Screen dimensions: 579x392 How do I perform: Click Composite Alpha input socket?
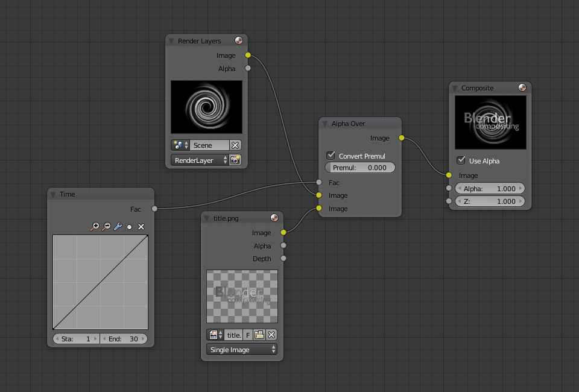click(449, 188)
